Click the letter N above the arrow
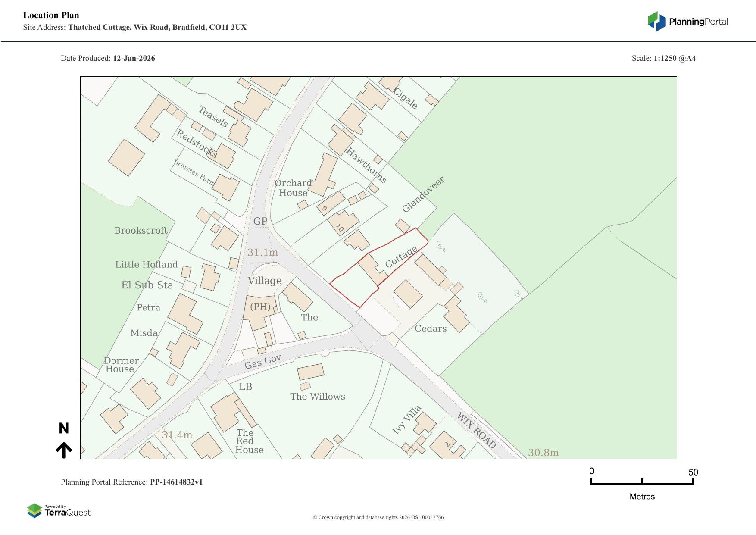 click(x=64, y=429)
